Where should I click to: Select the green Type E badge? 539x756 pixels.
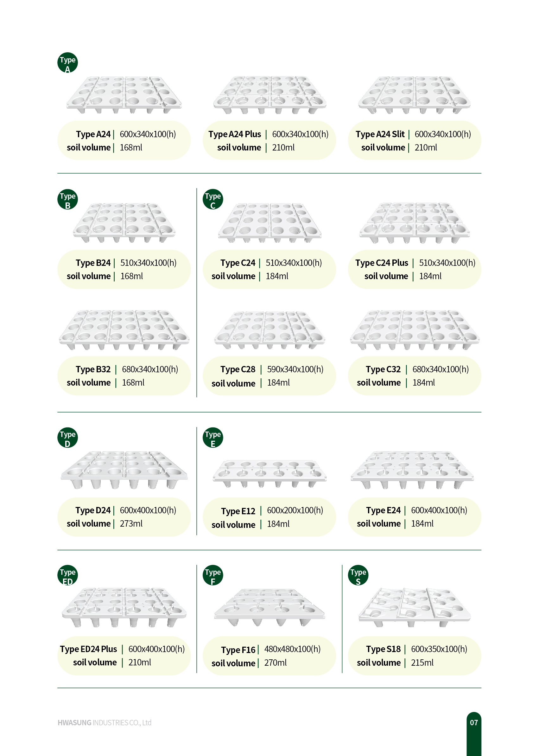(213, 437)
